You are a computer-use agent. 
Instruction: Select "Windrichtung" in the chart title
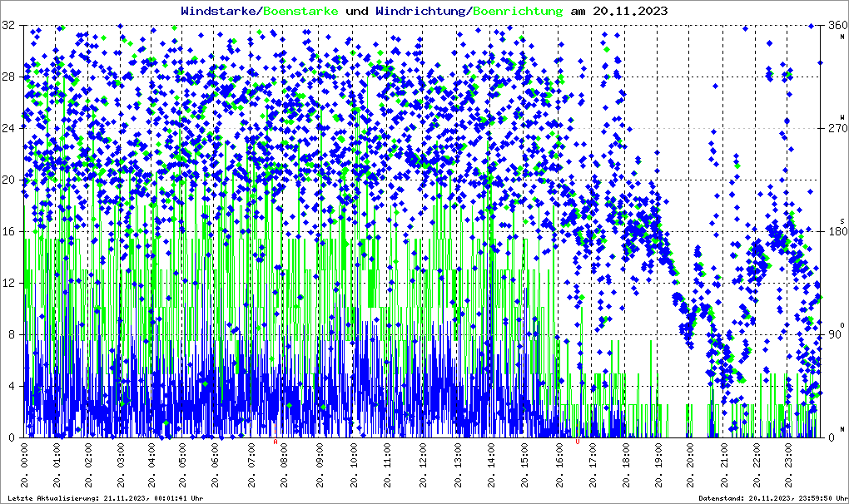point(420,11)
